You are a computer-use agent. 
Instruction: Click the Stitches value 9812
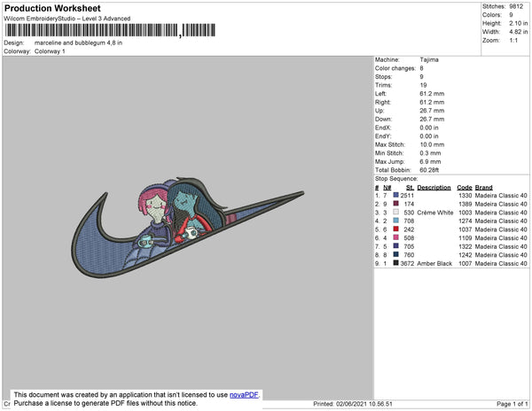[516, 6]
